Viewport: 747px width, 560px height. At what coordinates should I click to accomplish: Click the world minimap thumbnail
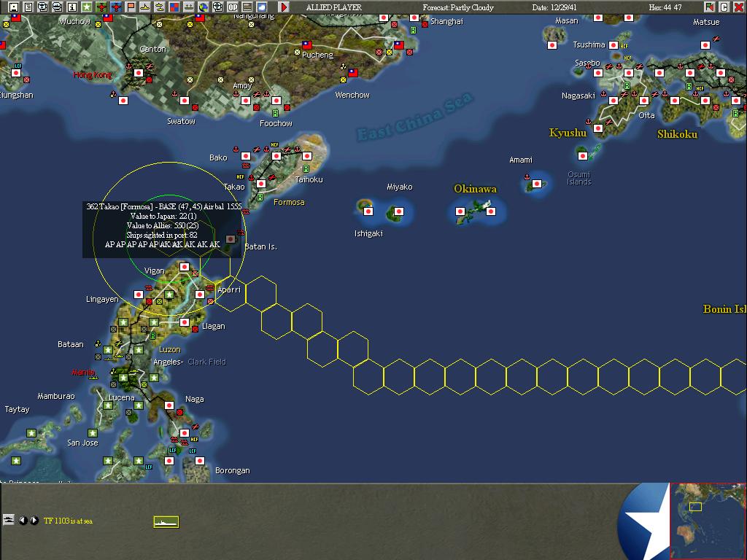[708, 521]
